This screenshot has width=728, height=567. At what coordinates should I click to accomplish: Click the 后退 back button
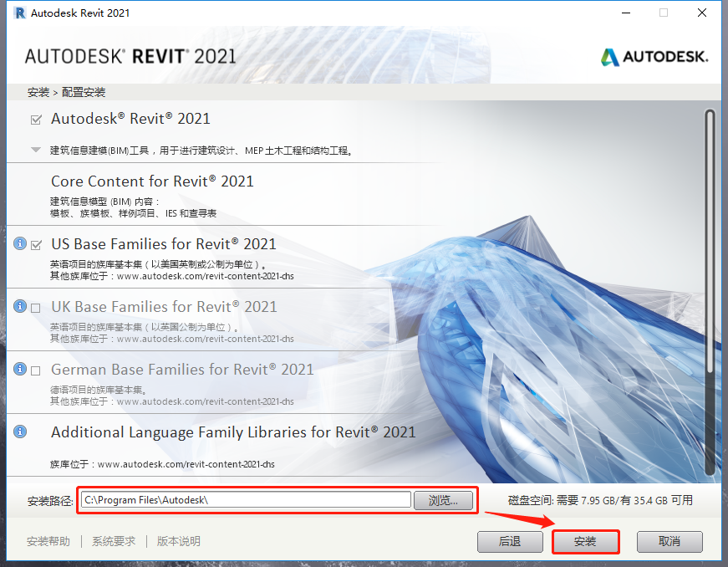coord(510,541)
